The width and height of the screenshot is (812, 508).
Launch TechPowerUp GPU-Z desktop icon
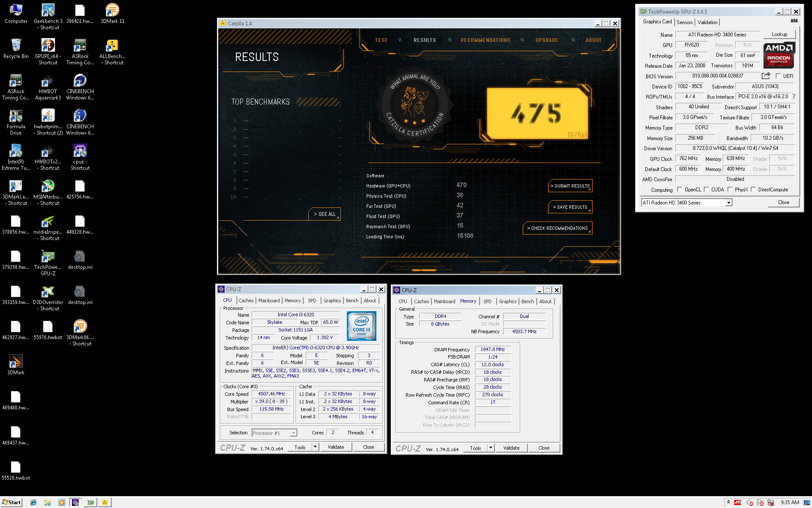(48, 262)
